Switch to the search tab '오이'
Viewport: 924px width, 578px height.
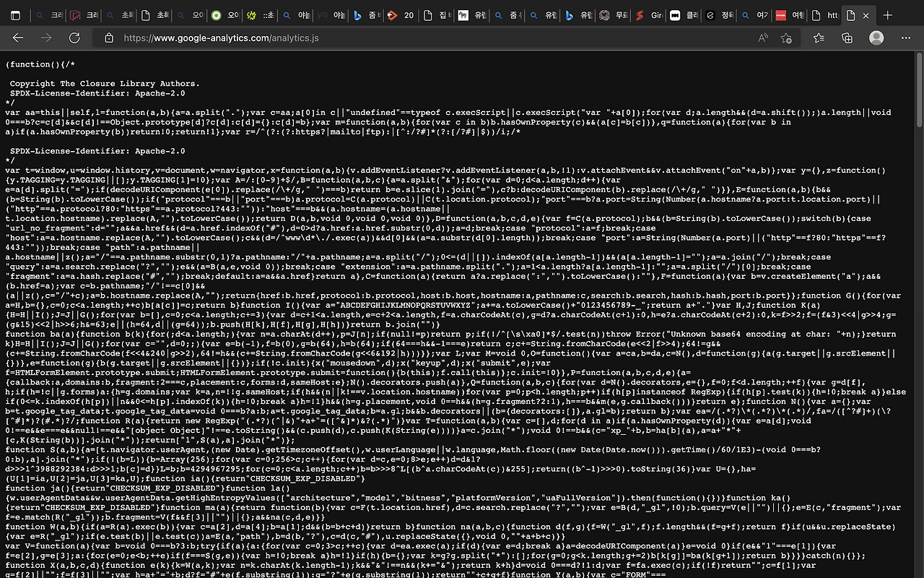point(188,15)
